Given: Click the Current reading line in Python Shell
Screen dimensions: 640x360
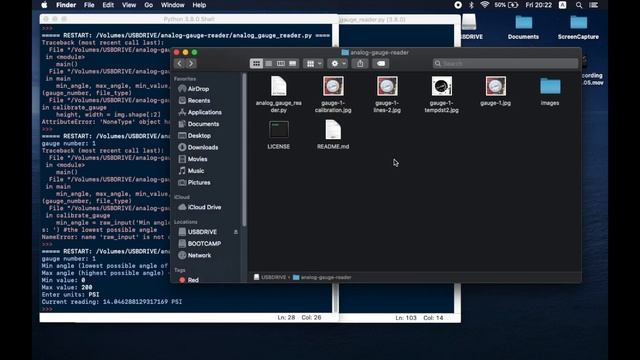Looking at the screenshot, I should 112,302.
